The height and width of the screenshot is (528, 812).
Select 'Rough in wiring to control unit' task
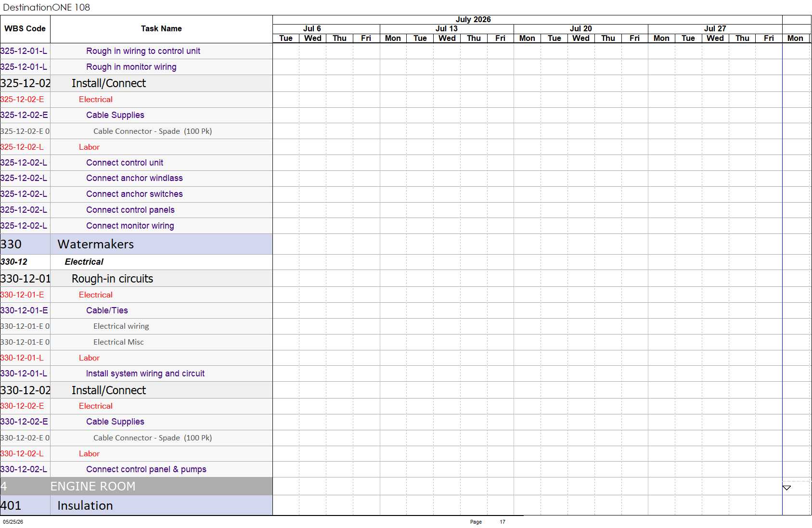pos(136,51)
